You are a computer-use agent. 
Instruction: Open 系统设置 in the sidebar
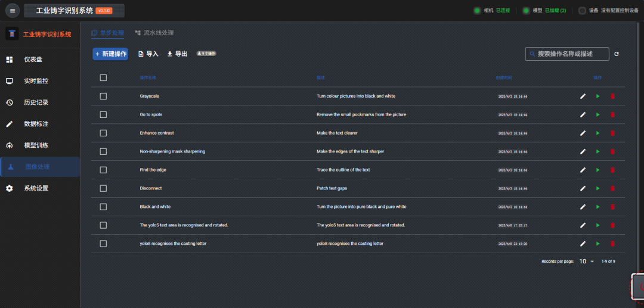(x=40, y=188)
